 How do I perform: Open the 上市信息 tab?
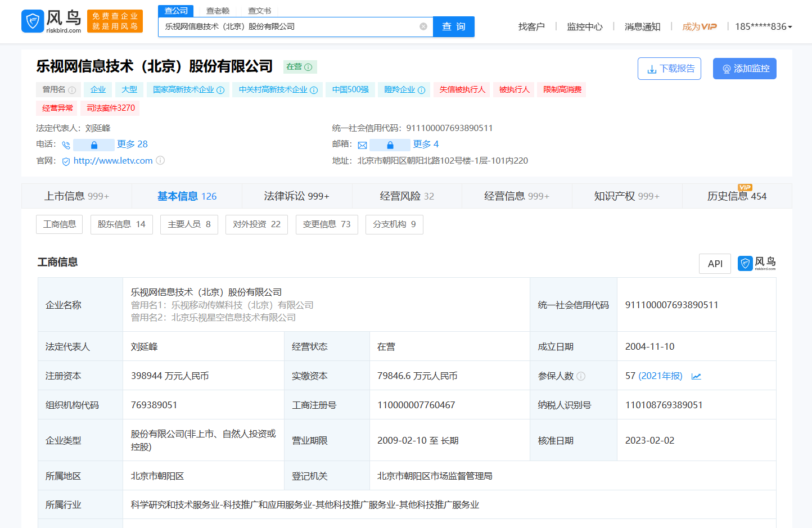[x=76, y=196]
